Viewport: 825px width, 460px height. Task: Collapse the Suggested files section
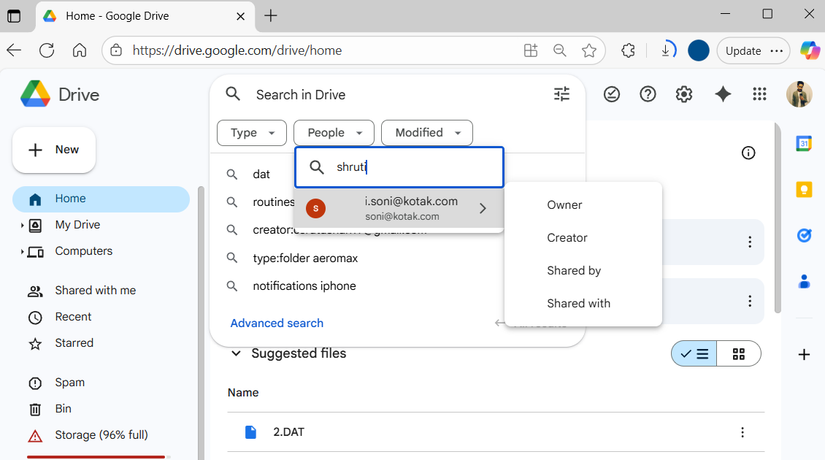point(236,353)
